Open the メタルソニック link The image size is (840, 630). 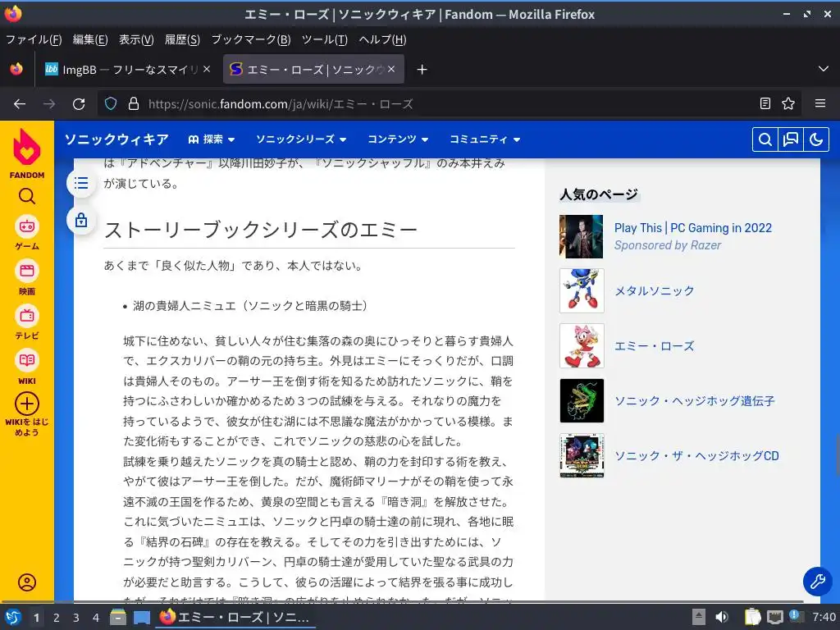(654, 291)
